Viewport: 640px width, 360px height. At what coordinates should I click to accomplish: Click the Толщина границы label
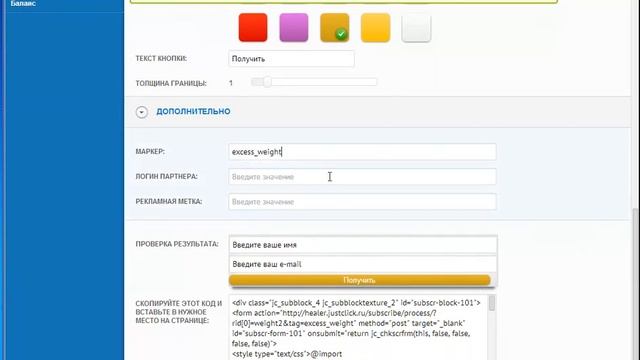[x=171, y=83]
